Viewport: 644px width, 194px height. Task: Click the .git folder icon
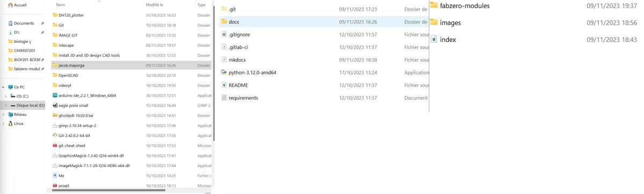(224, 9)
